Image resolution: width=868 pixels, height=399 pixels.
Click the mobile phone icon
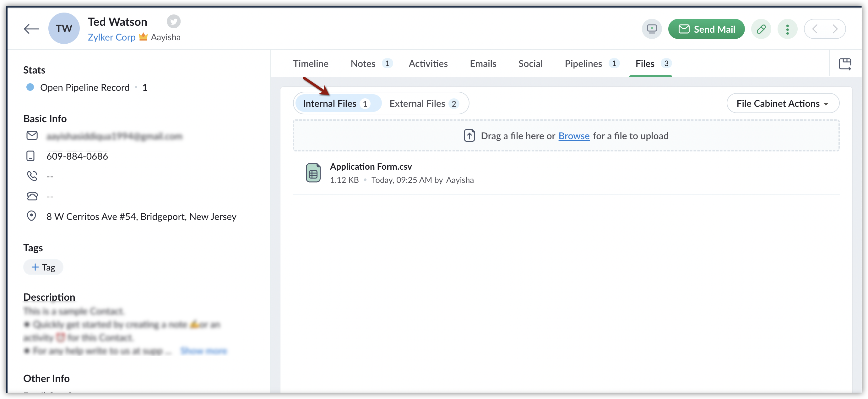click(30, 156)
